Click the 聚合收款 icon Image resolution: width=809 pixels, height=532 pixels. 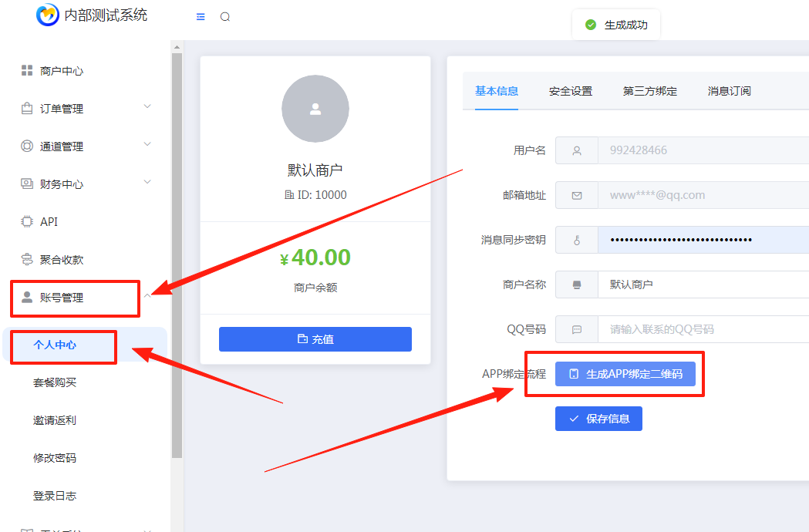click(27, 259)
